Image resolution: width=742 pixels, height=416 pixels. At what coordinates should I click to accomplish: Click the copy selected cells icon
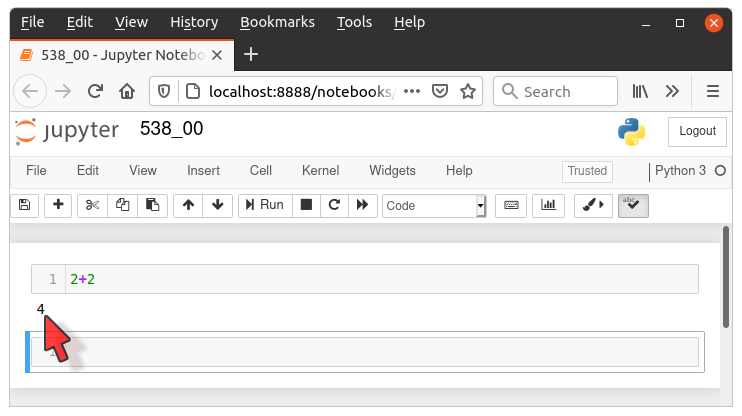pyautogui.click(x=122, y=205)
